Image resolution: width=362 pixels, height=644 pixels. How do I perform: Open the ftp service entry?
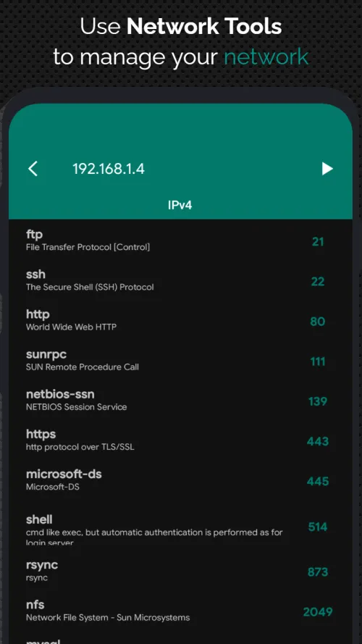click(x=180, y=241)
